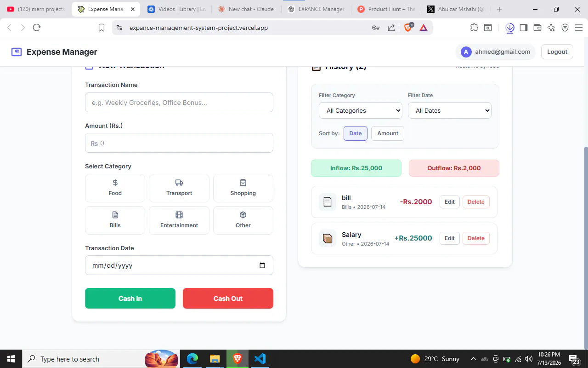Switch to the New chat - Claude tab

246,9
